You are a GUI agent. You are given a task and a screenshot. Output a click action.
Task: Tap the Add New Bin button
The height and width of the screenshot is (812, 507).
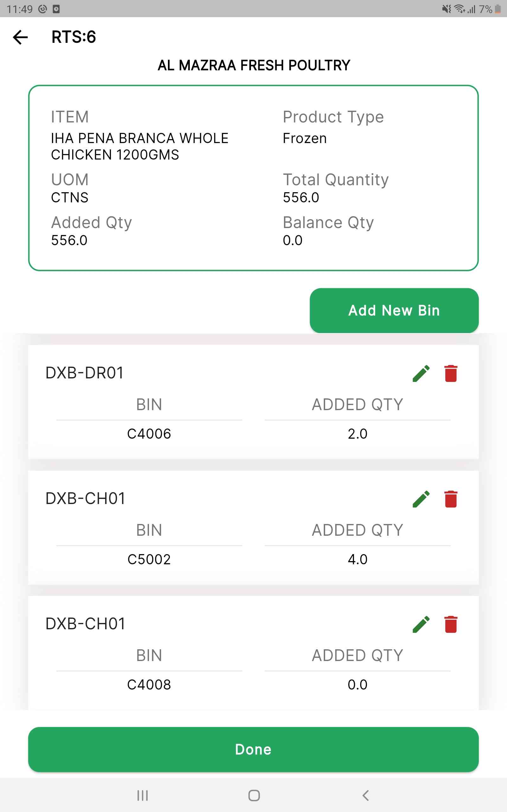tap(394, 311)
